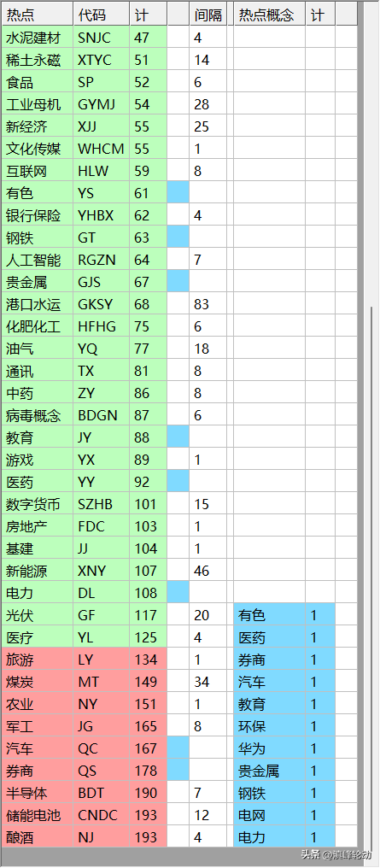Click the red 煤炭 cell
The image size is (380, 868).
pyautogui.click(x=38, y=682)
